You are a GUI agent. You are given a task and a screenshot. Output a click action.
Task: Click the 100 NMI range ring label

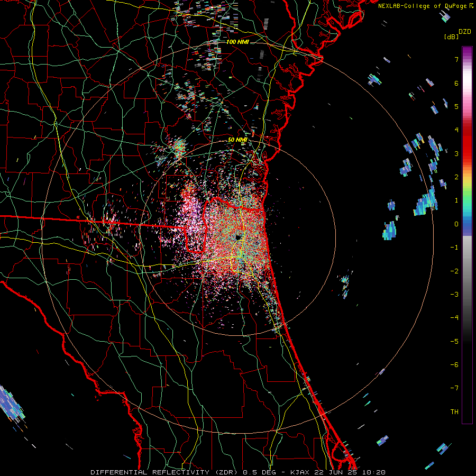tap(237, 42)
